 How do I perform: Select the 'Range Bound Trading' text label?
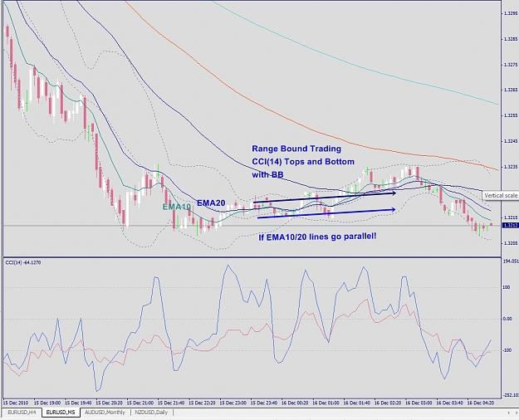point(296,149)
